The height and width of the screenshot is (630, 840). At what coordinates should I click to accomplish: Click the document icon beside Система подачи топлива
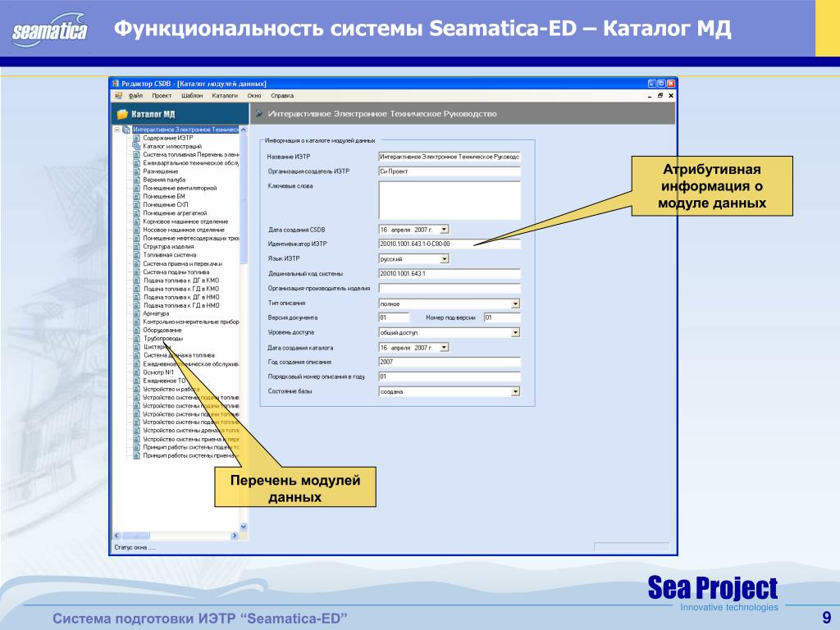point(137,272)
